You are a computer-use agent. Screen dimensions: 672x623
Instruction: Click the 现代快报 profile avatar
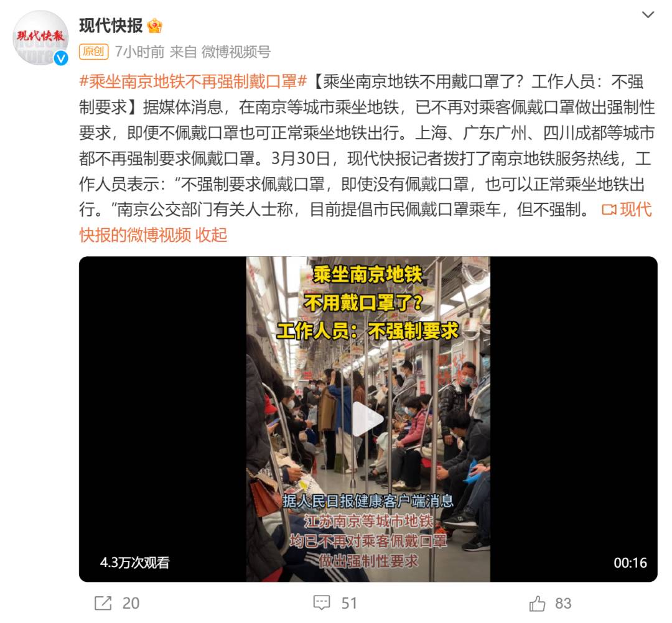(40, 38)
